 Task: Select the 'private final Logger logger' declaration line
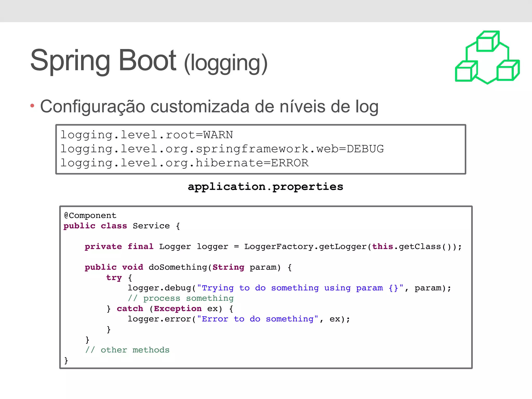click(273, 247)
